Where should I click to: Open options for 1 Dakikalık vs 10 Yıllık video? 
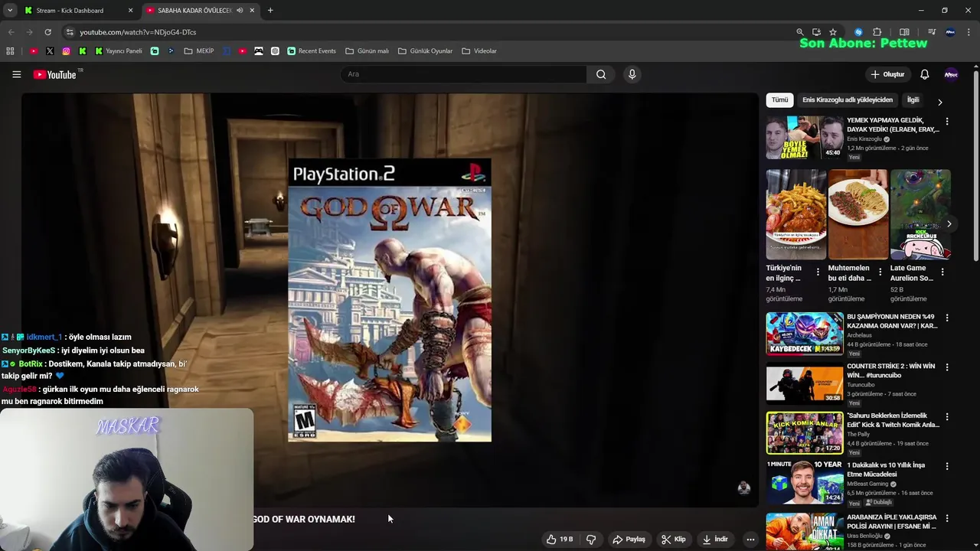click(x=947, y=466)
